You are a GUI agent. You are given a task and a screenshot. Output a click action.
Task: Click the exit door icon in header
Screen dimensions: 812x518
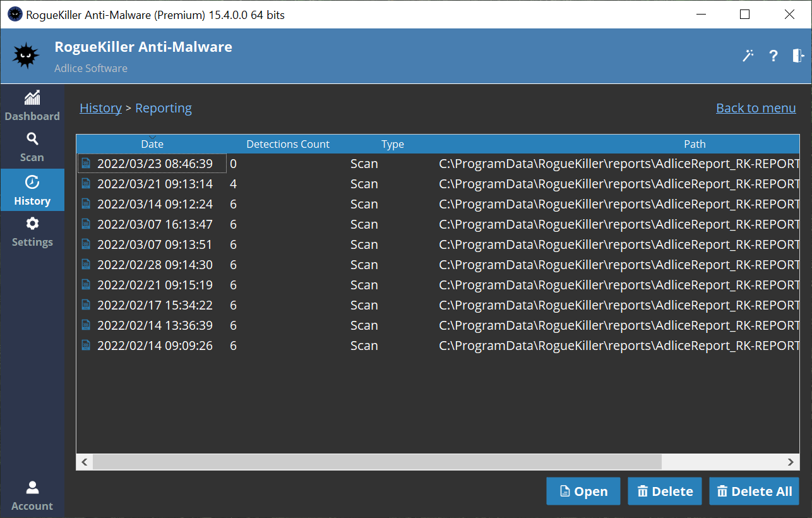(797, 56)
